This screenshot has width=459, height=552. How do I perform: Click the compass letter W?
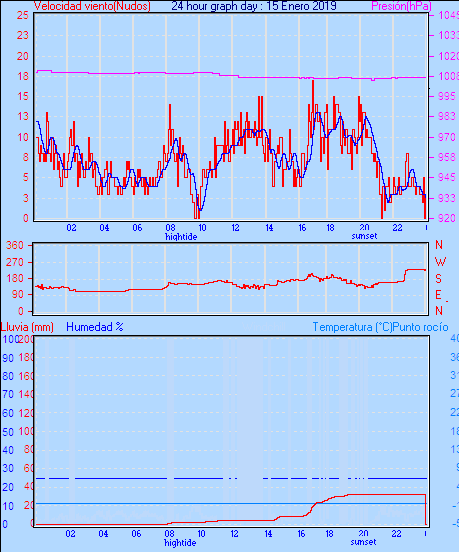tap(440, 262)
